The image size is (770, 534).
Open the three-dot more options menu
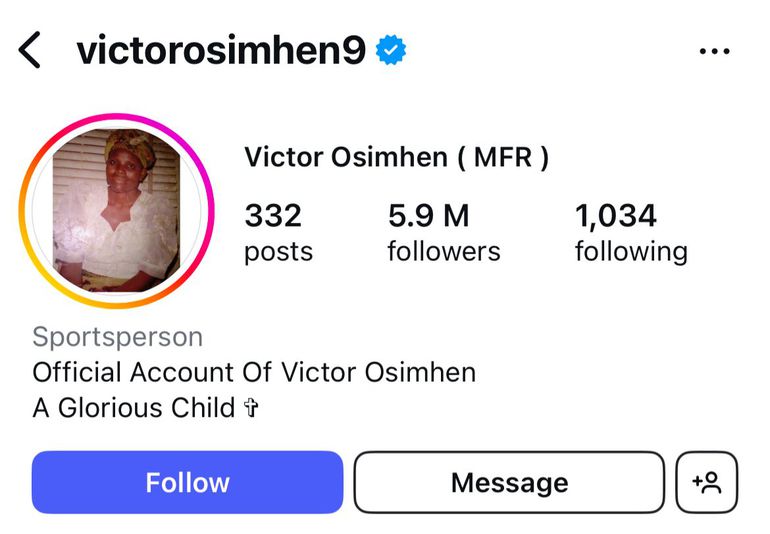pos(714,52)
